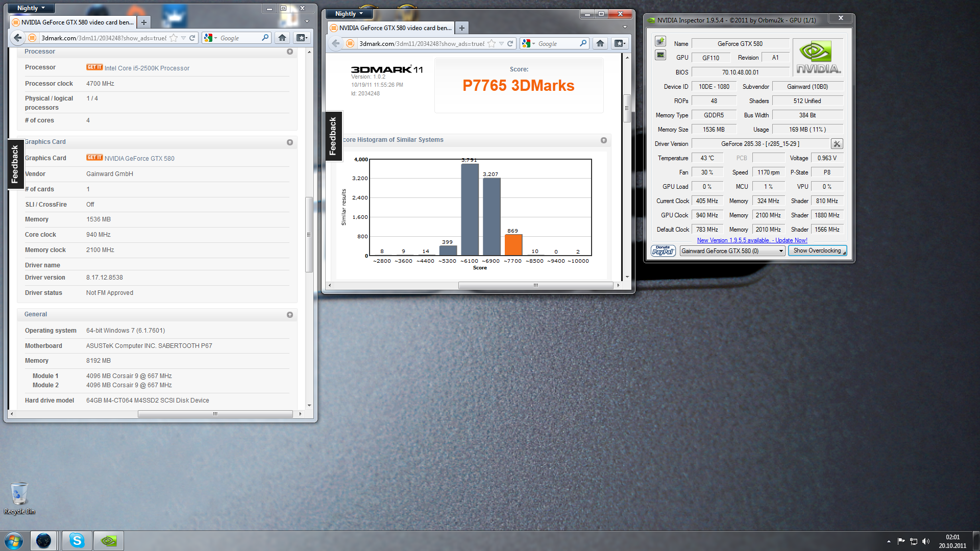This screenshot has width=980, height=551.
Task: Click Show Overclocking button
Action: [817, 251]
